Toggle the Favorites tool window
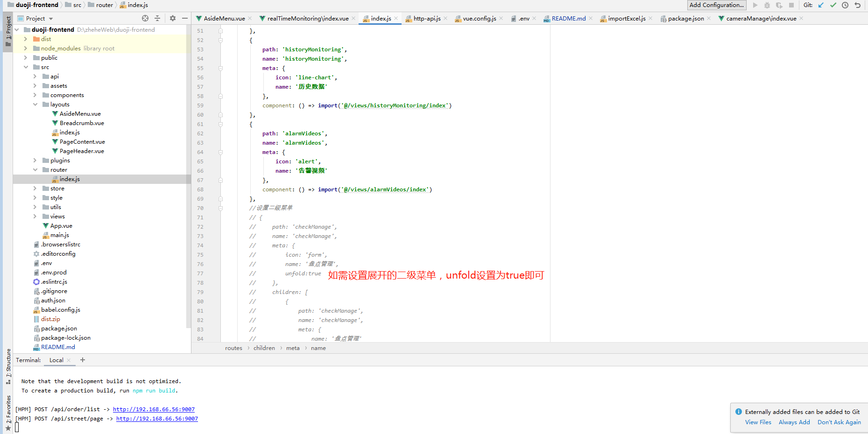 click(8, 413)
